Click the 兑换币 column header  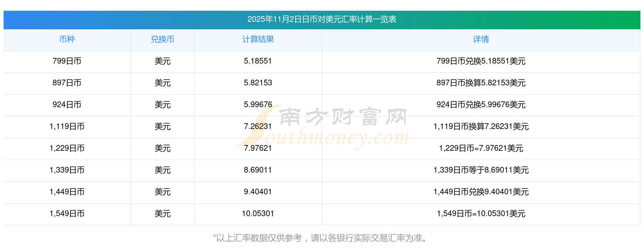point(162,39)
